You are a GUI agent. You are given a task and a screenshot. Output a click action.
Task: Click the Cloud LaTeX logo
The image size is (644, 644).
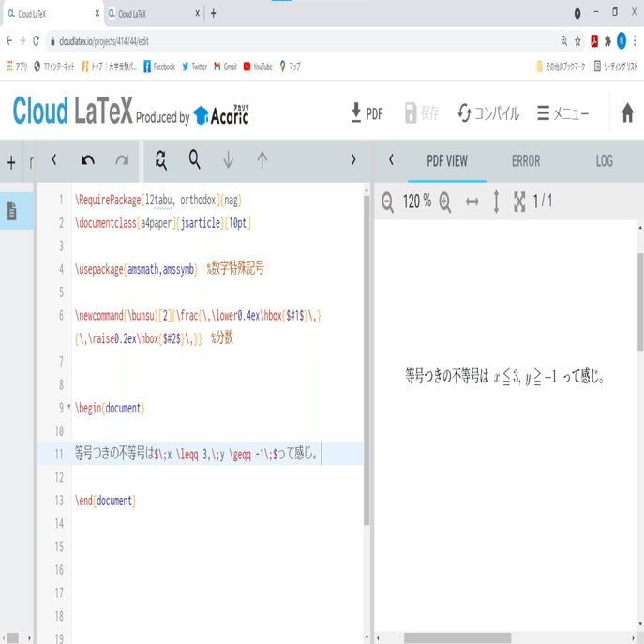click(x=73, y=110)
